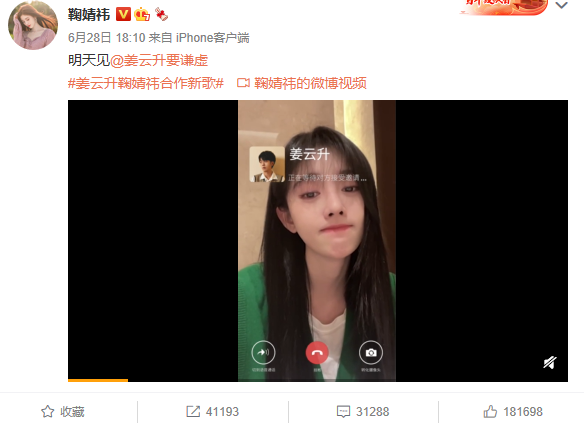Click the switch to voice call icon
Screen dimensions: 584x429
263,352
